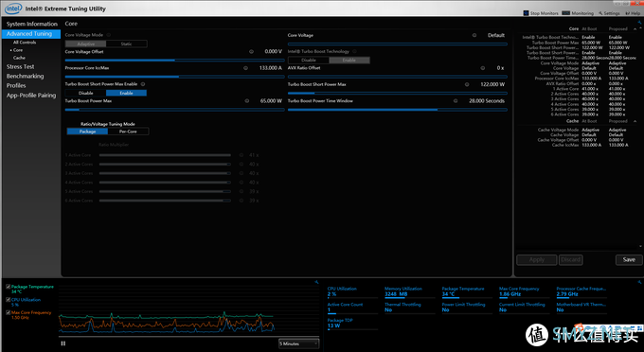Screen dimensions: 644x352
Task: Toggle CPU Utilization graph checkbox
Action: (9, 300)
